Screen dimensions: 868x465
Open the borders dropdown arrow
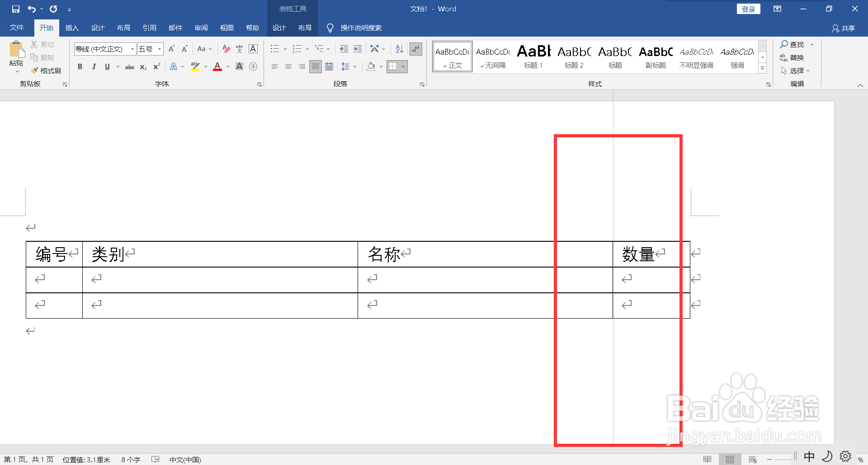click(x=403, y=67)
